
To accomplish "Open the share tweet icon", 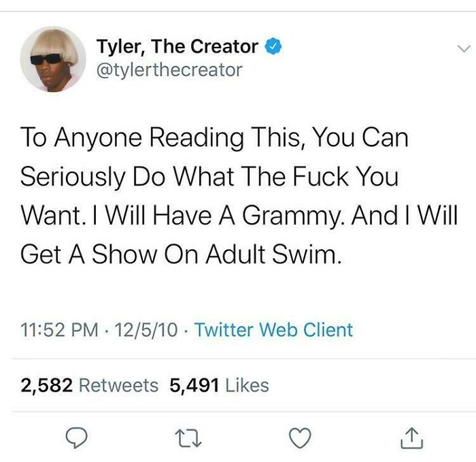I will tap(411, 438).
